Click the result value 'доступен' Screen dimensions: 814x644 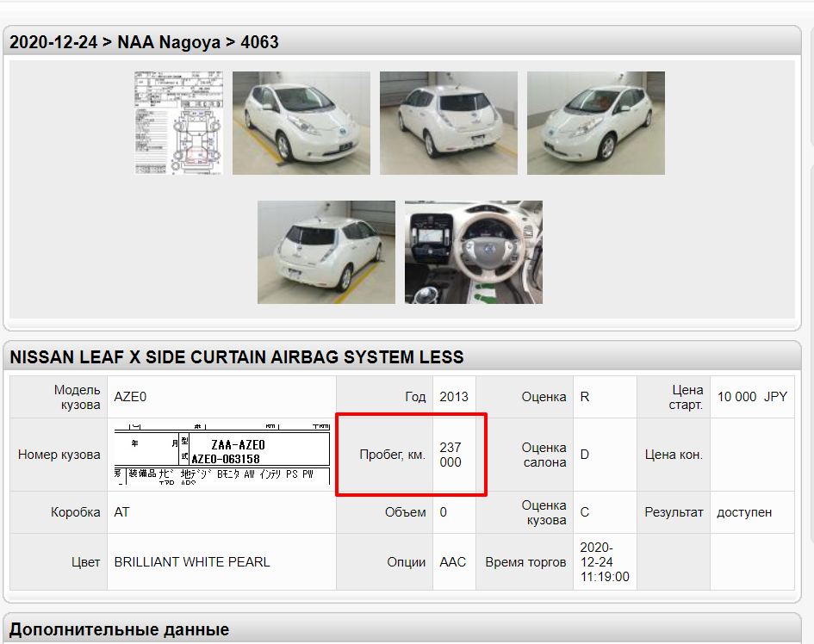tap(744, 513)
